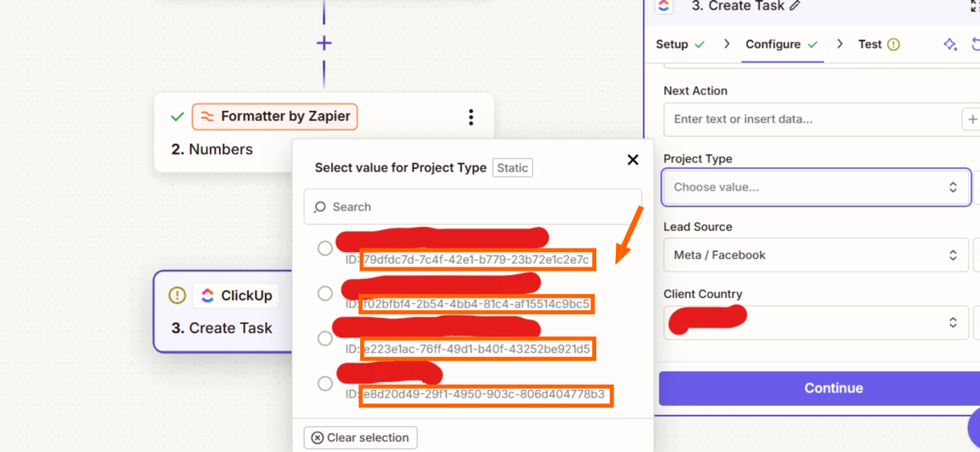Select the radio for ID e223e1ac-76ff-49d1
Image resolution: width=980 pixels, height=452 pixels.
coord(325,338)
